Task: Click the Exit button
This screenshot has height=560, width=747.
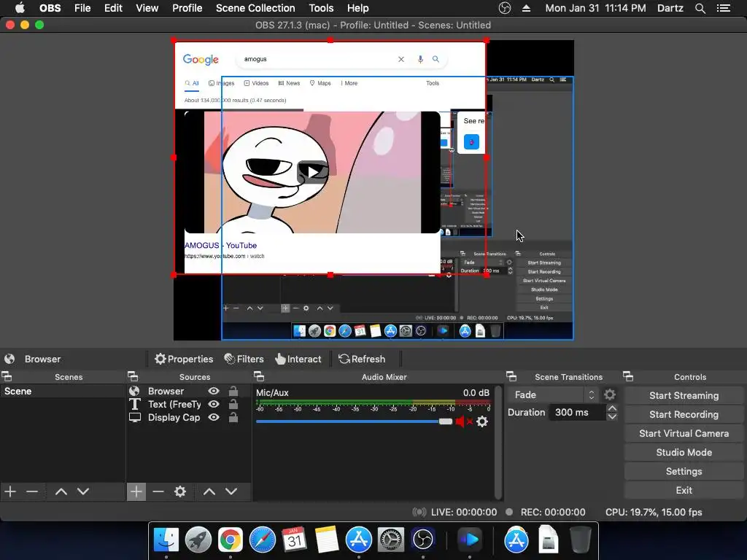Action: click(x=684, y=491)
